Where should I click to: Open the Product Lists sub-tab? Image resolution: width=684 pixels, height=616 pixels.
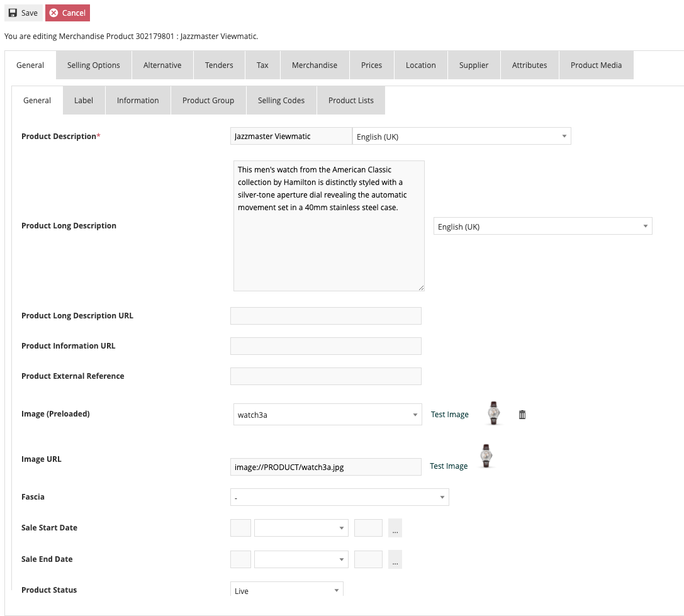pos(351,100)
